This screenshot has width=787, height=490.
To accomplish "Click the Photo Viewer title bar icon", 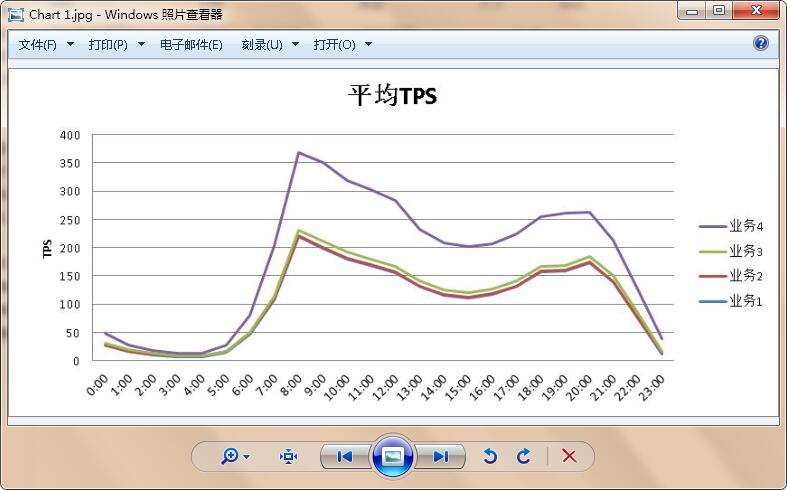I will click(x=16, y=15).
